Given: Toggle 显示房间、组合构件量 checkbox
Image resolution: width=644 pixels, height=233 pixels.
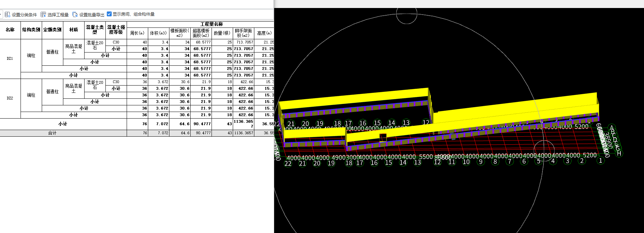Looking at the screenshot, I should [109, 14].
